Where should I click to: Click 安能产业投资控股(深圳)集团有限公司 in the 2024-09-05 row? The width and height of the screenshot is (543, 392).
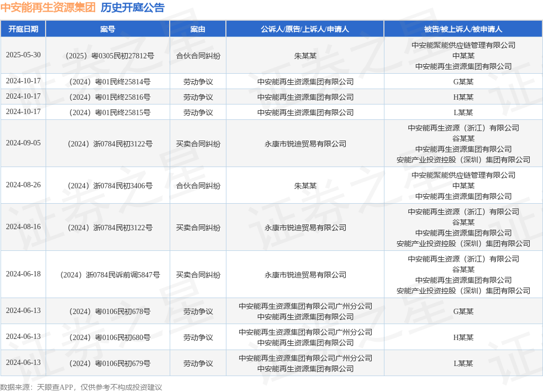click(463, 160)
